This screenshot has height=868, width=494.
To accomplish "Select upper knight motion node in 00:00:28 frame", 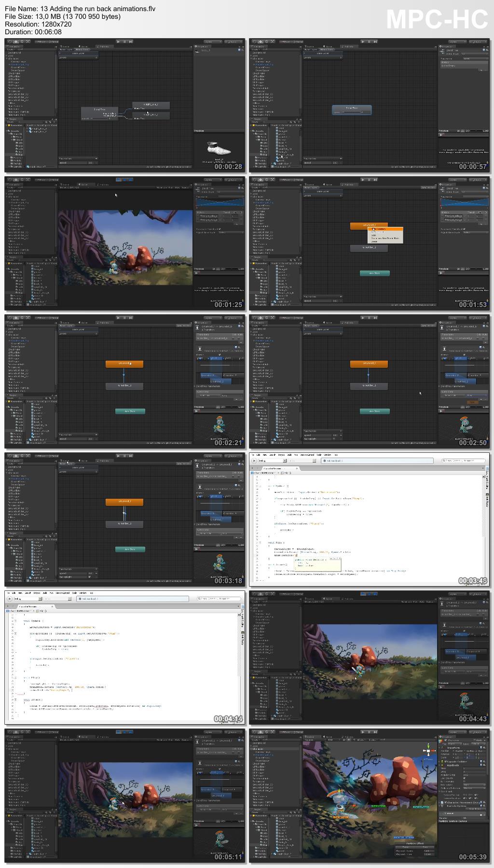I will click(x=151, y=105).
